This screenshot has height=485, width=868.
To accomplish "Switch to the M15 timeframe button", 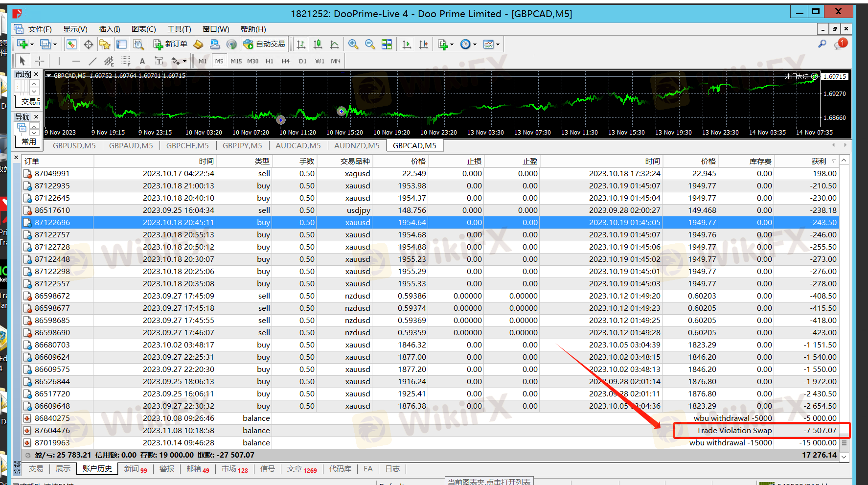I will pyautogui.click(x=236, y=61).
